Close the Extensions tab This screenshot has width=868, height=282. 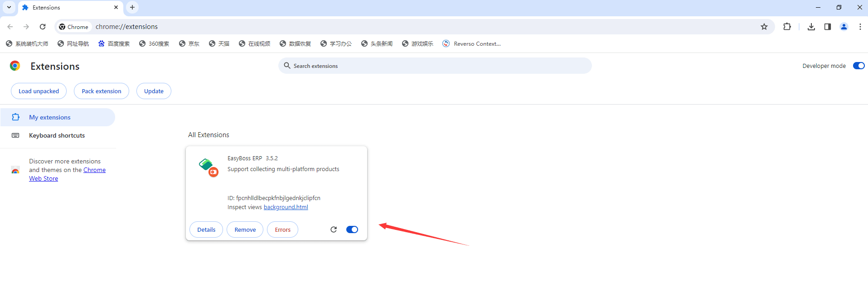[116, 7]
